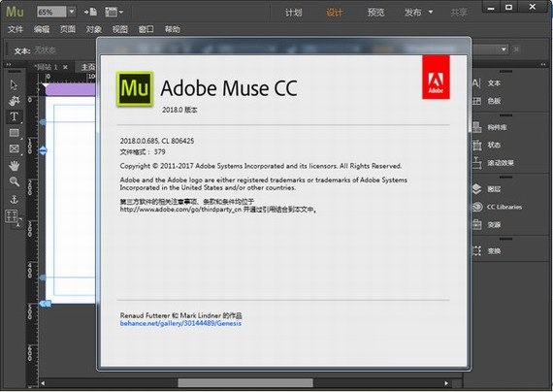Close the 网站 1 tab
The width and height of the screenshot is (553, 392).
click(x=65, y=67)
